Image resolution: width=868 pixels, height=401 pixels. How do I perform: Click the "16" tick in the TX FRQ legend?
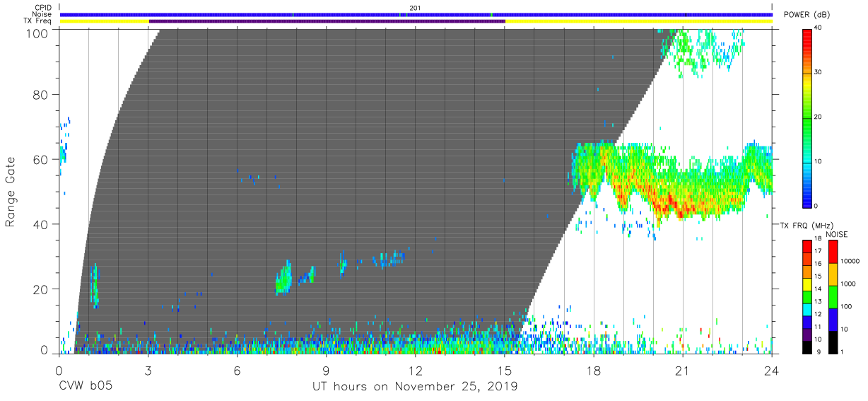pyautogui.click(x=819, y=264)
